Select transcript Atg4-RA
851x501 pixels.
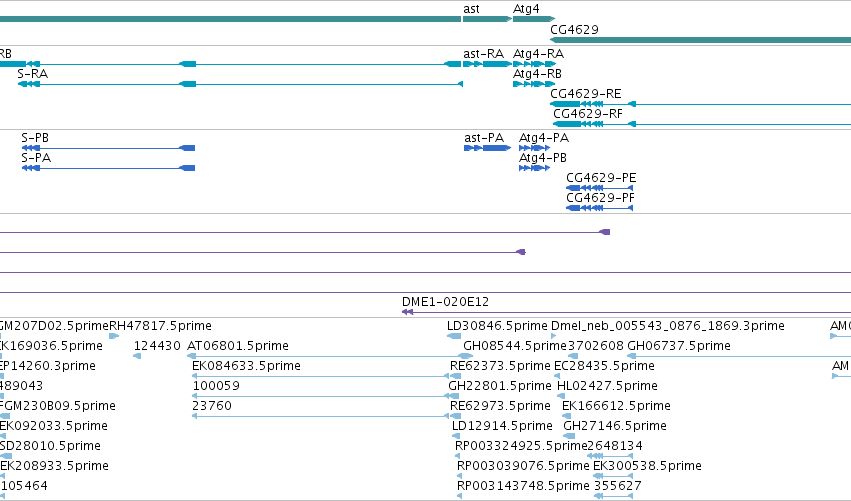pos(538,54)
